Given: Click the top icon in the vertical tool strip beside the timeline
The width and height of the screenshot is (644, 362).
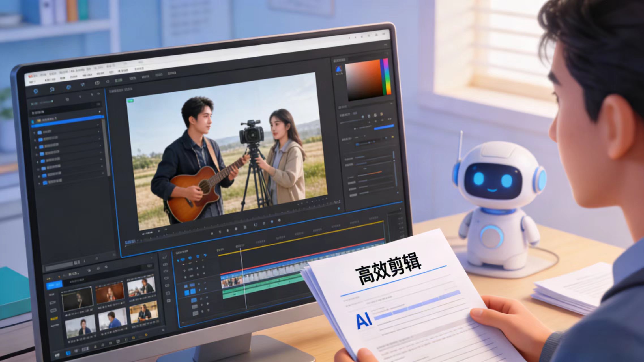Looking at the screenshot, I should click(x=165, y=257).
